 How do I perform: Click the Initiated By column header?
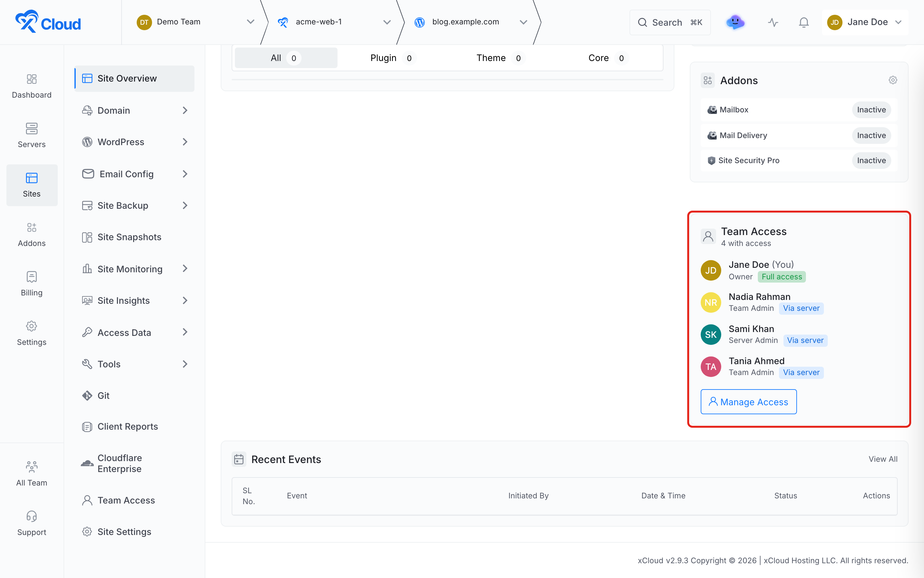[x=528, y=495]
